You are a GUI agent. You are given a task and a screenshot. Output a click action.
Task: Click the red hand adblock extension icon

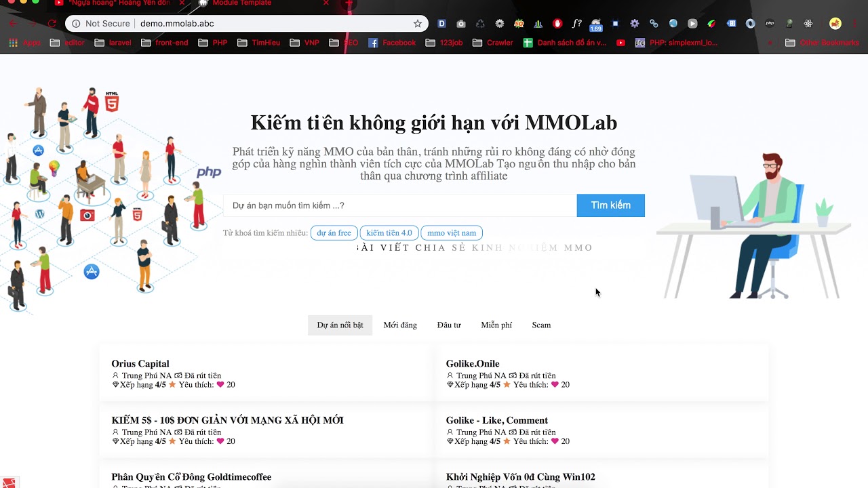(557, 24)
